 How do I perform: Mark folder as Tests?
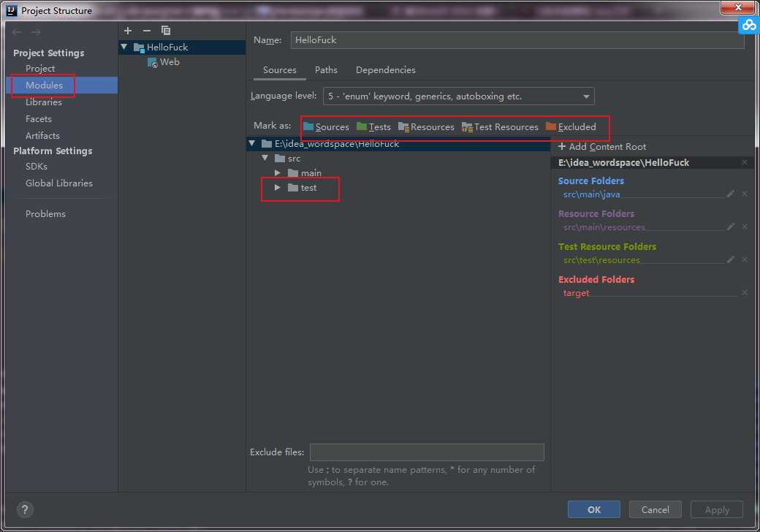[373, 127]
